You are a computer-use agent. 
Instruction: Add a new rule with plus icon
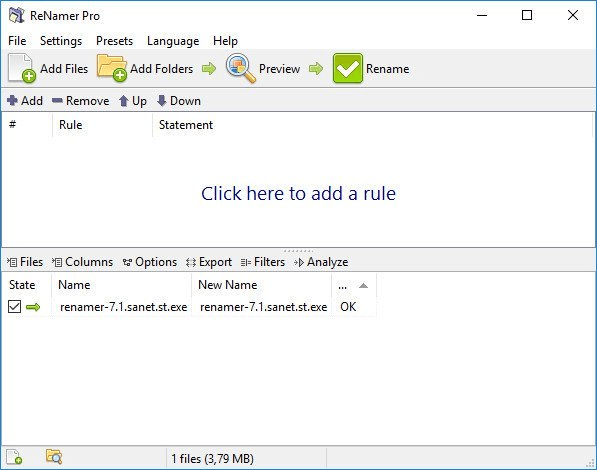(25, 101)
